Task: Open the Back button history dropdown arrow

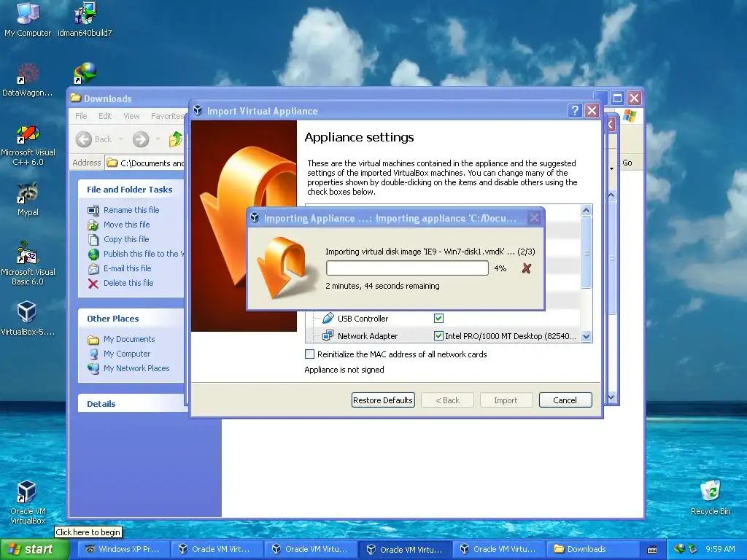Action: pyautogui.click(x=120, y=139)
